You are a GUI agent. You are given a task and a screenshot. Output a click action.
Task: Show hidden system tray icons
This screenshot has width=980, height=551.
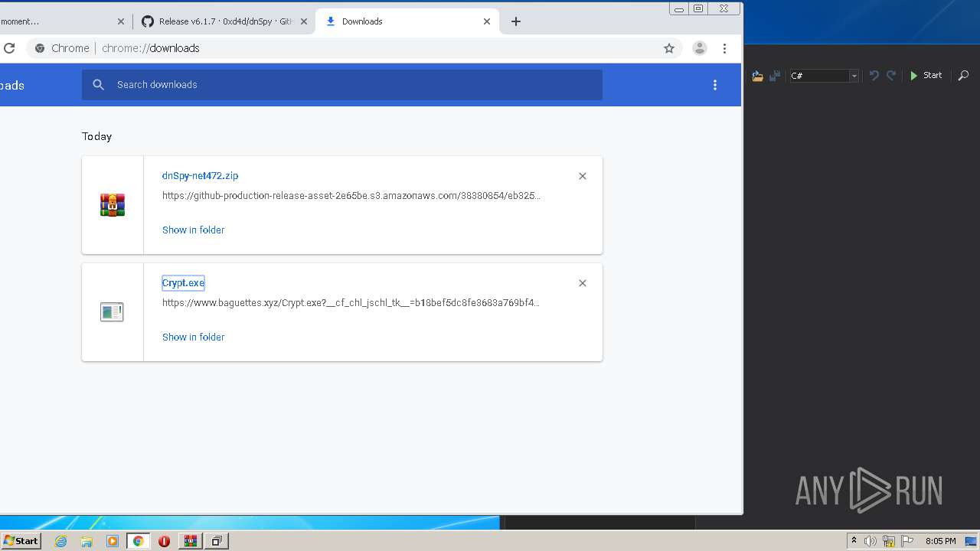point(854,541)
